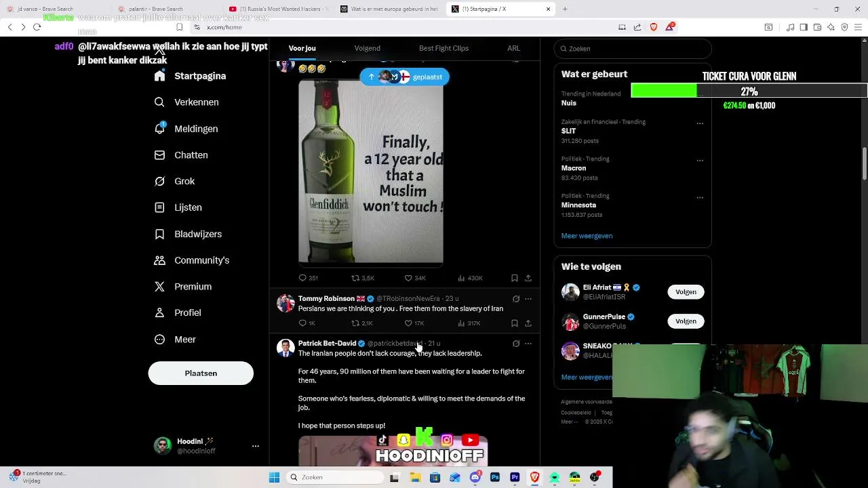Open Verkennen in the X sidebar

click(186, 102)
